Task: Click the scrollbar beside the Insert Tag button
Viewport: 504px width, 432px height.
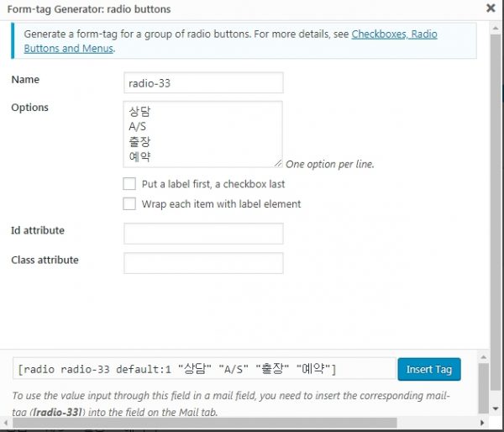Action: (x=481, y=378)
